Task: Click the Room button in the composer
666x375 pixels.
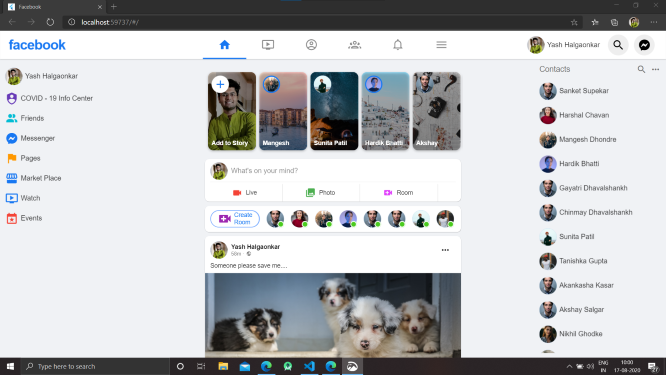Action: [398, 192]
